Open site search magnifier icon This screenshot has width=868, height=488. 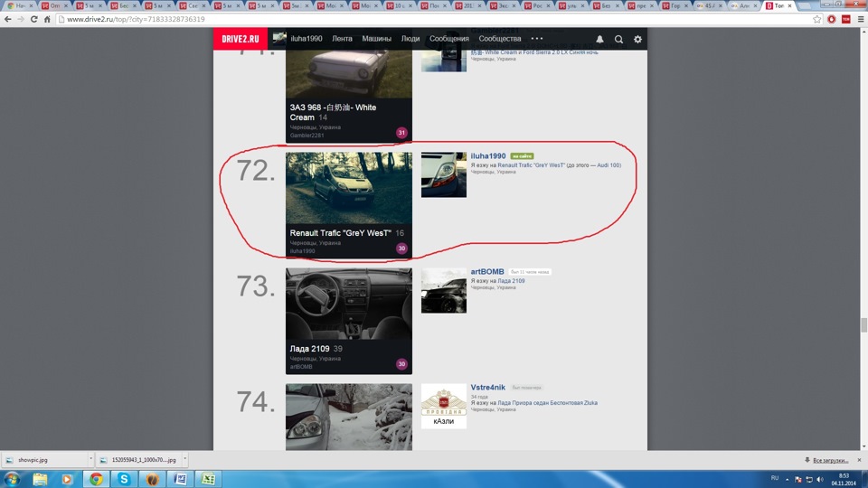point(618,39)
